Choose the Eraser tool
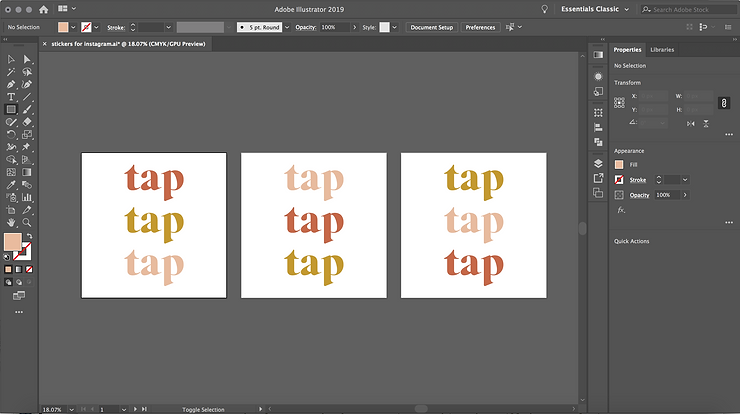Viewport: 740px width, 414px height. point(27,122)
